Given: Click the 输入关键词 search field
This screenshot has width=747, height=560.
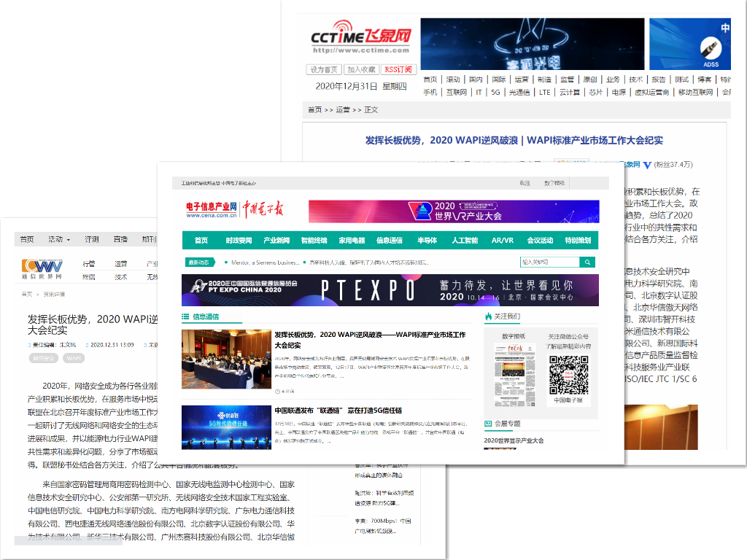Looking at the screenshot, I should tap(550, 262).
